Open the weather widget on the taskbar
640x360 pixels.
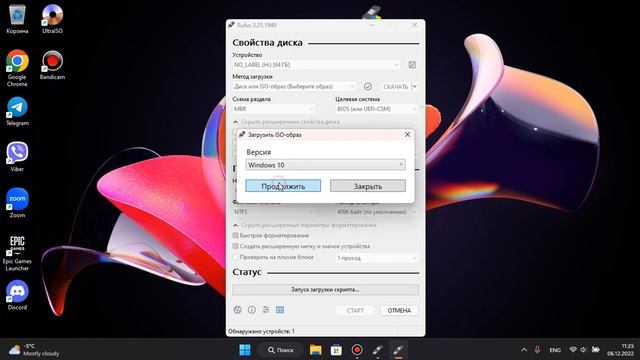[x=35, y=350]
